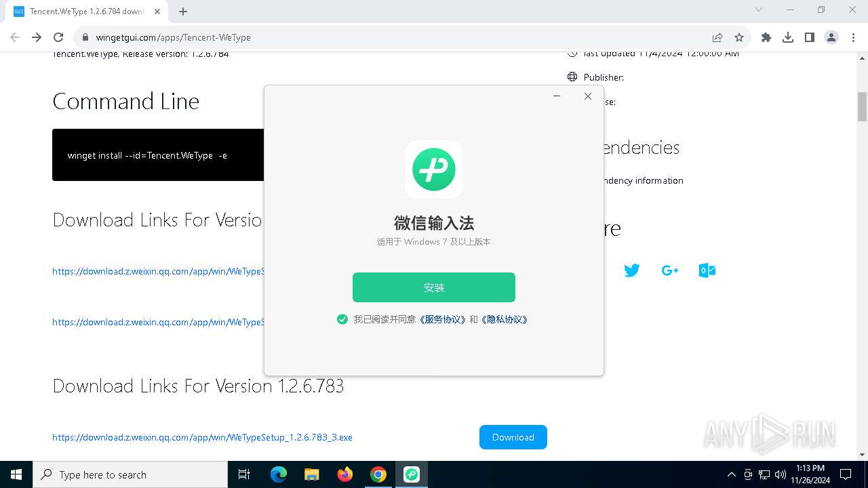This screenshot has width=868, height=488.
Task: Switch to Chrome taskbar icon
Action: click(378, 474)
